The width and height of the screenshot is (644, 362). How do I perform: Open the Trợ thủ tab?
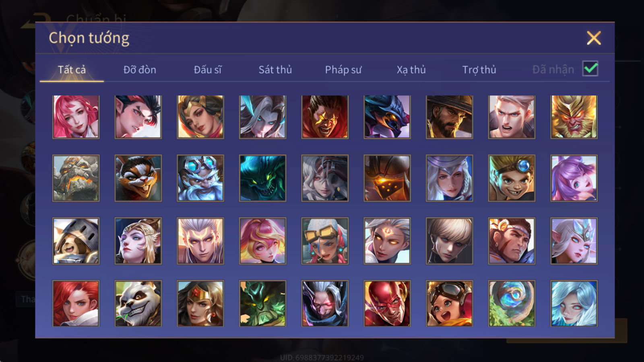pyautogui.click(x=479, y=70)
